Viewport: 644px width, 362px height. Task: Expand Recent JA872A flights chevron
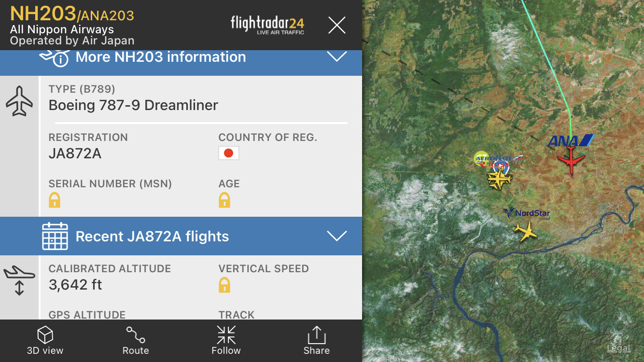[336, 236]
